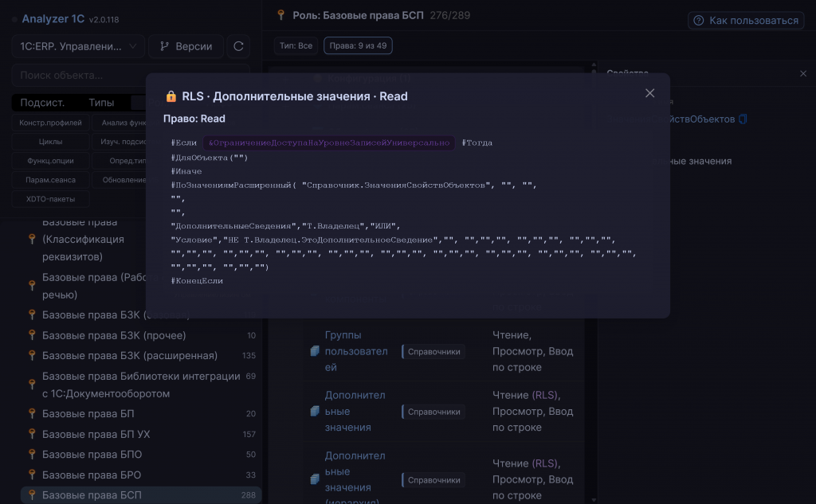
Task: Select role Базовые права Библиотеки интеграции
Action: click(140, 385)
